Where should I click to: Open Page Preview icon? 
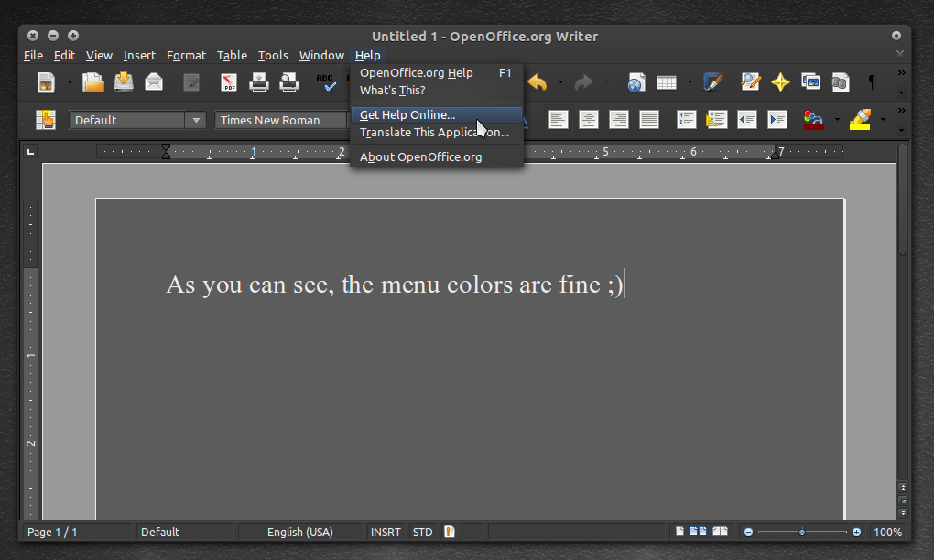click(x=289, y=82)
